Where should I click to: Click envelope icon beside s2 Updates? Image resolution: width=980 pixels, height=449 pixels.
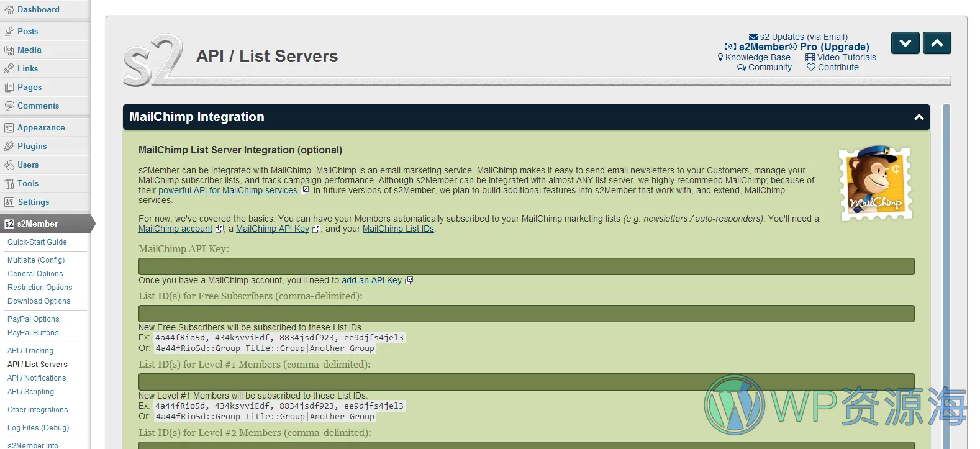(753, 37)
